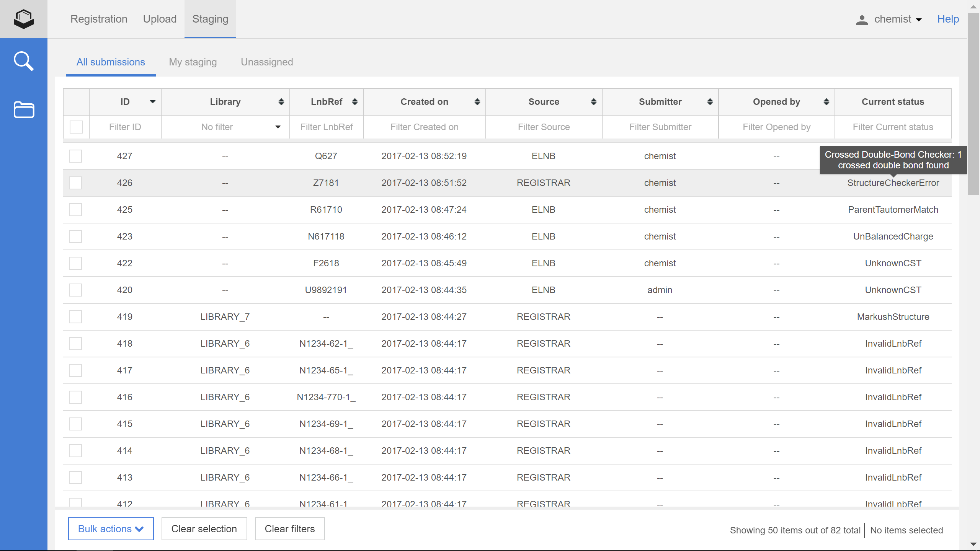Click the page vertical scrollbar thumb
This screenshot has width=980, height=551.
coord(973,103)
